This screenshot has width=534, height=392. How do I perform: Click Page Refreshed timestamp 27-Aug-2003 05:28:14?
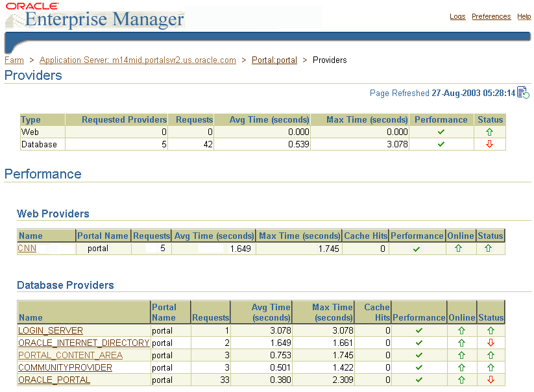point(474,93)
